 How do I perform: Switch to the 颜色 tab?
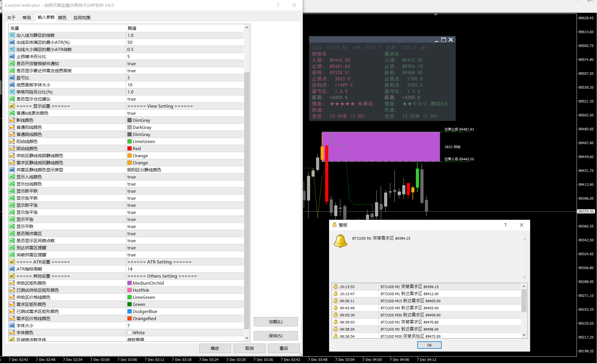click(62, 18)
